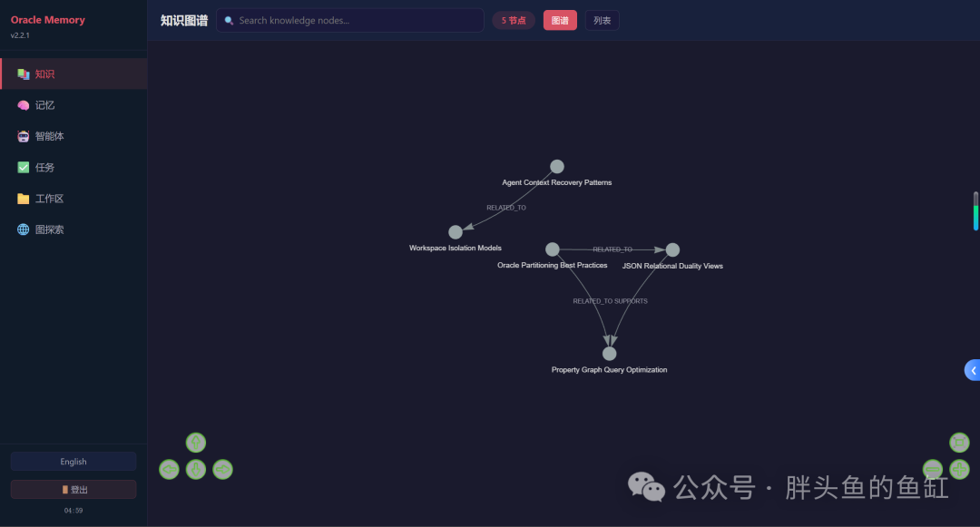Click the globe icon beside 图探索

click(23, 229)
